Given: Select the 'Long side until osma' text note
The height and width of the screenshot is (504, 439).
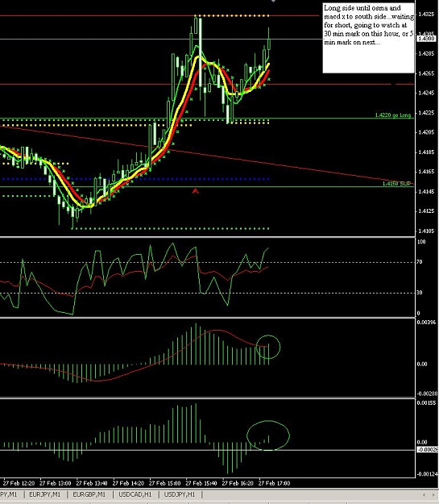Looking at the screenshot, I should click(x=368, y=38).
